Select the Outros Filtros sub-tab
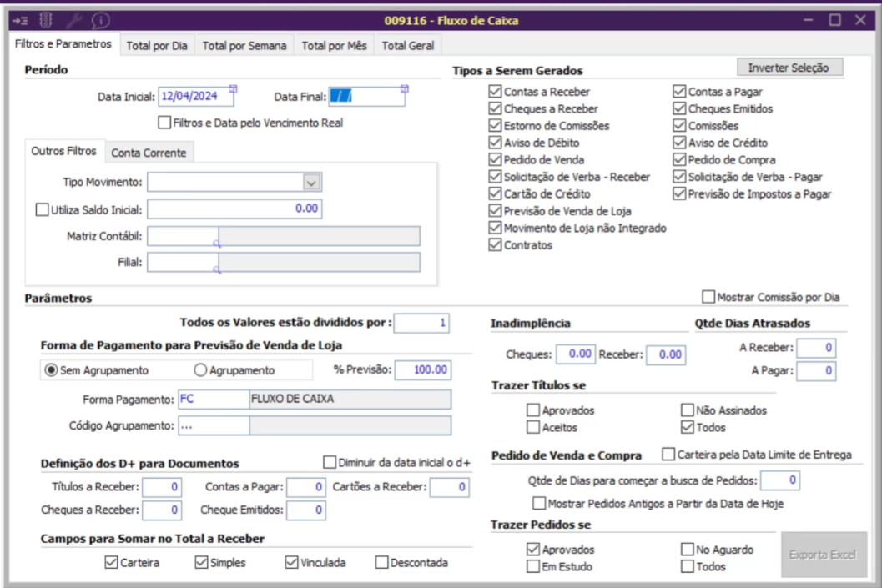Image resolution: width=882 pixels, height=588 pixels. (63, 151)
